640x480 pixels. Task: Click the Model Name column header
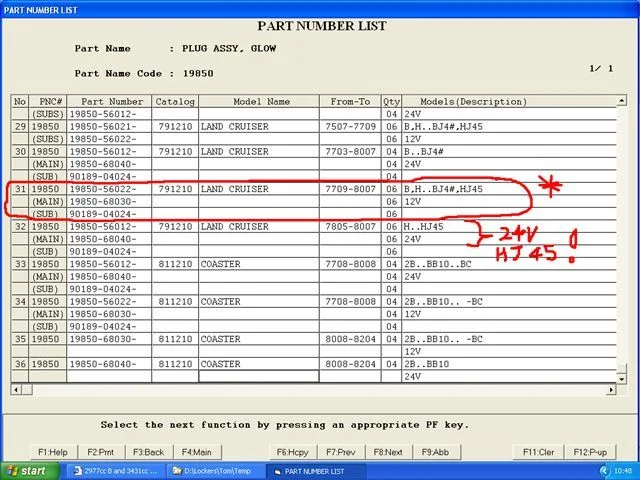click(259, 102)
